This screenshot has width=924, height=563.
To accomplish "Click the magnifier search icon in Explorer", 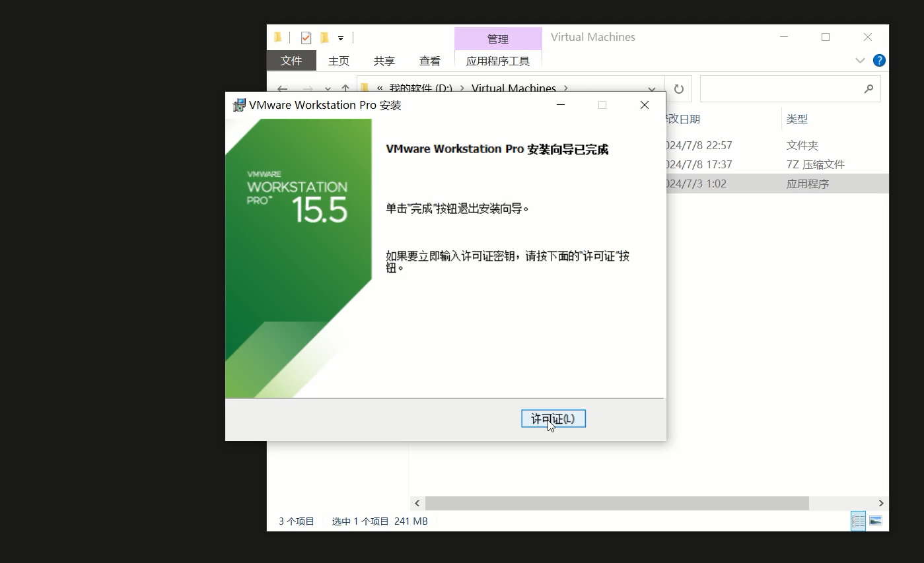I will point(869,89).
